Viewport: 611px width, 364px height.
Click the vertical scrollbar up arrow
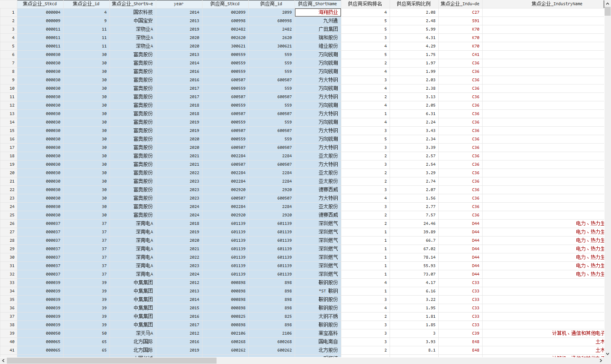607,4
